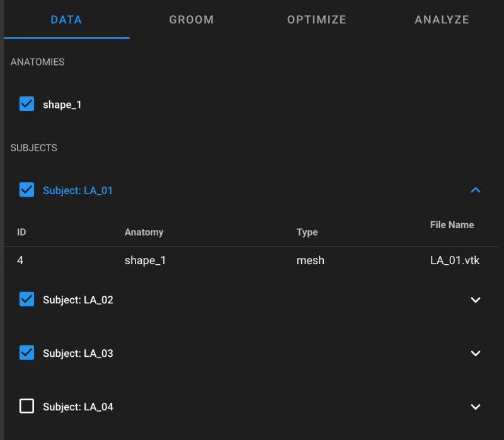Expand Subject LA_03 details arrow
The width and height of the screenshot is (504, 440).
476,353
